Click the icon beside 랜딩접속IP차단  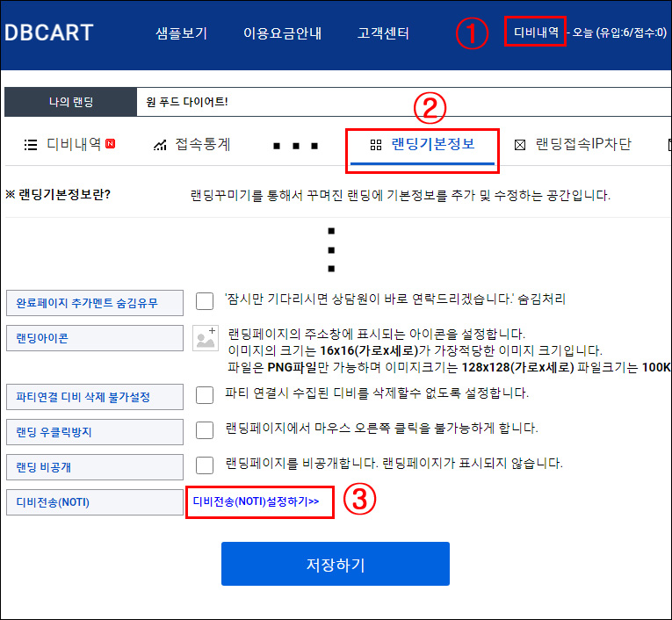coord(520,145)
